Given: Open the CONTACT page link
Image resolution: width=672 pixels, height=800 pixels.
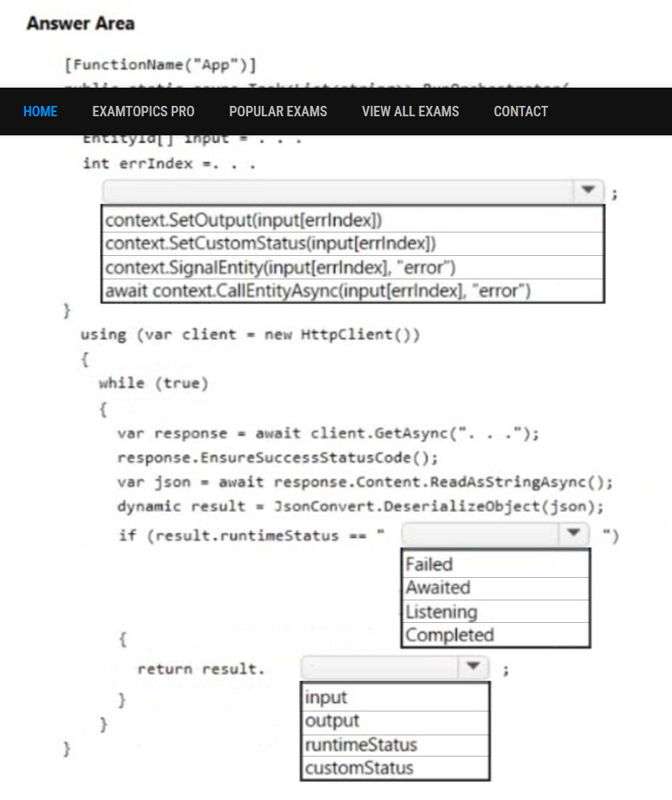Looking at the screenshot, I should [520, 111].
